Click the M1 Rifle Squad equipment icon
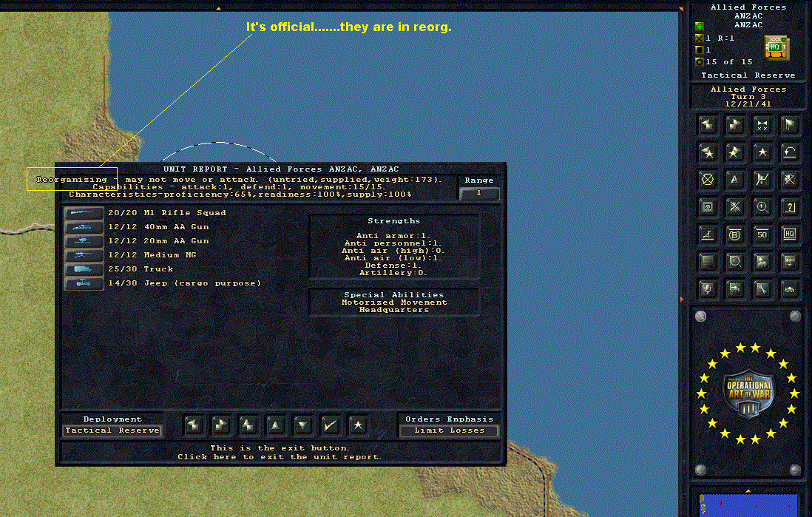The image size is (812, 517). pyautogui.click(x=84, y=213)
